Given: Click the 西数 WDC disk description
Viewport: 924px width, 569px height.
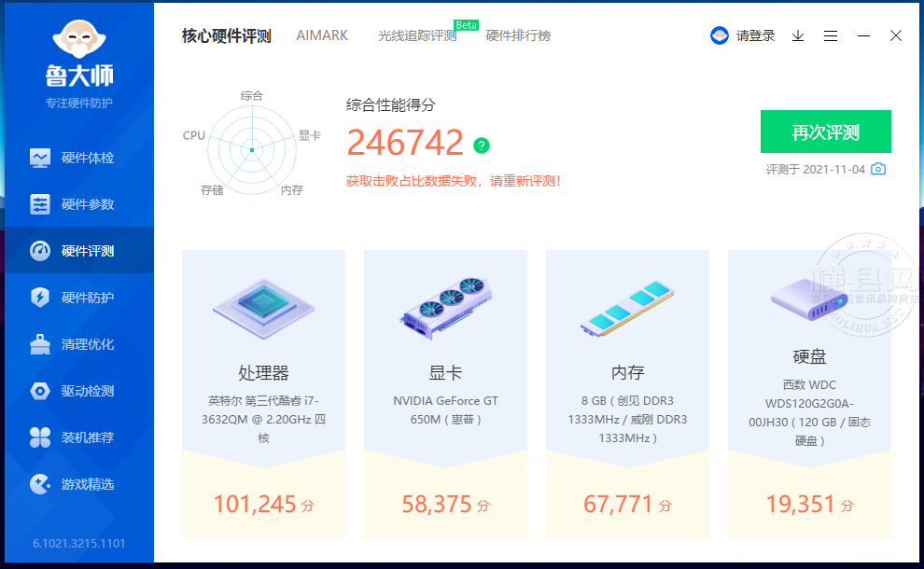Looking at the screenshot, I should click(x=810, y=412).
